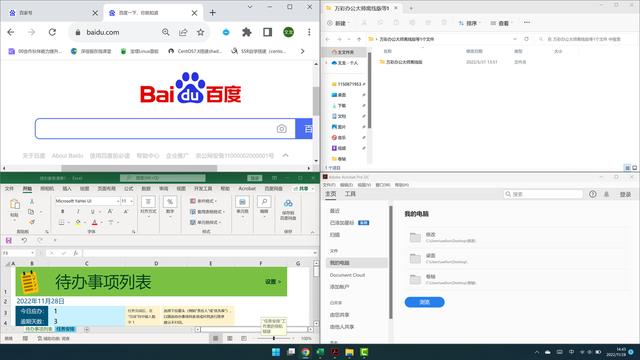Open the font color dropdown arrow in Excel
This screenshot has height=360, width=640.
pos(102,222)
